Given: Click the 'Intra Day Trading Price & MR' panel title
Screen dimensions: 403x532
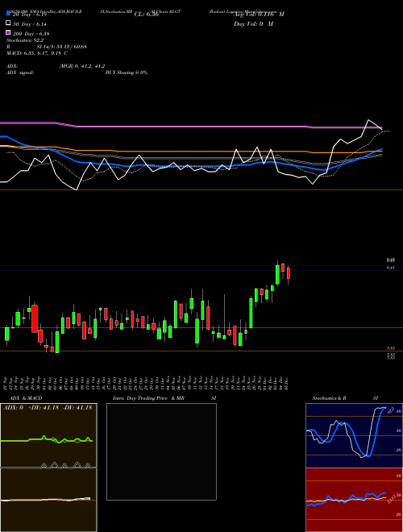Looking at the screenshot, I should tap(148, 398).
